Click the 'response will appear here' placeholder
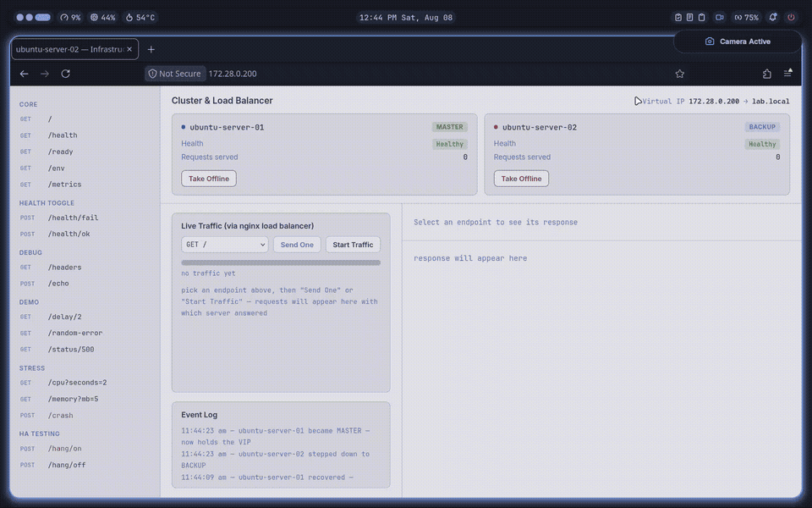This screenshot has height=508, width=812. pyautogui.click(x=470, y=258)
